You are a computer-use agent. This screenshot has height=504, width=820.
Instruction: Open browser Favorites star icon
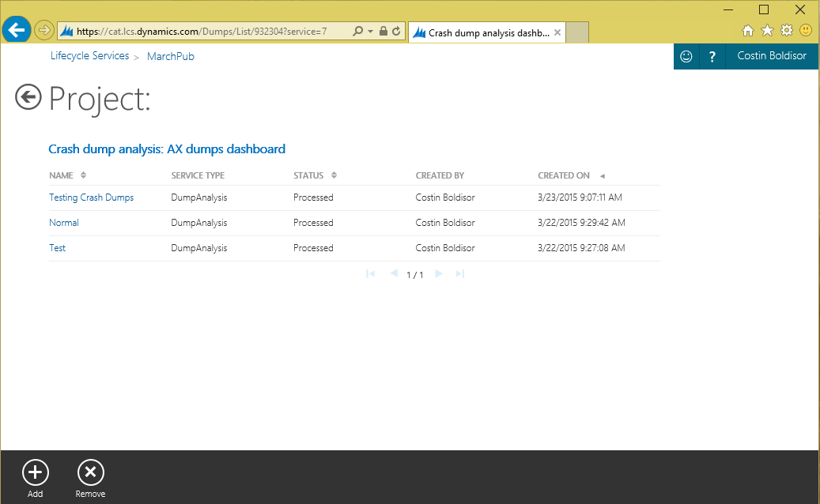coord(767,31)
